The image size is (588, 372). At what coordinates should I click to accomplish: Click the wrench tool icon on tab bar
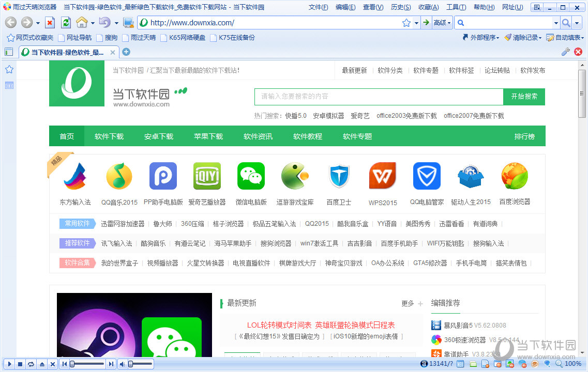(x=565, y=52)
